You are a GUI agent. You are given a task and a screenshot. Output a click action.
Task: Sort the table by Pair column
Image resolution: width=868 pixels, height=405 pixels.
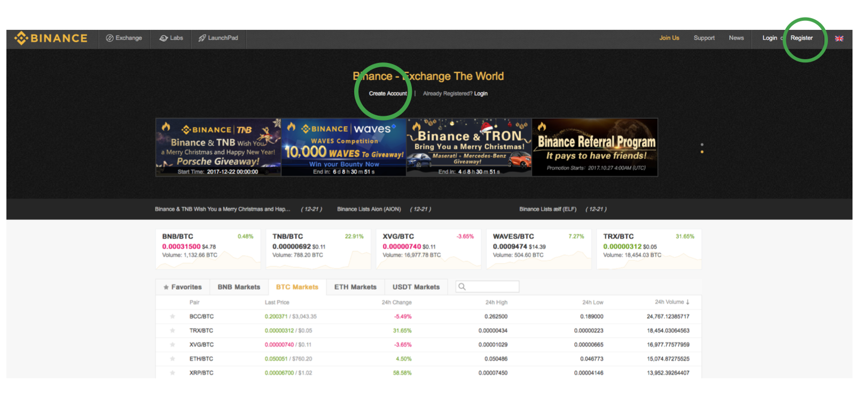(194, 303)
